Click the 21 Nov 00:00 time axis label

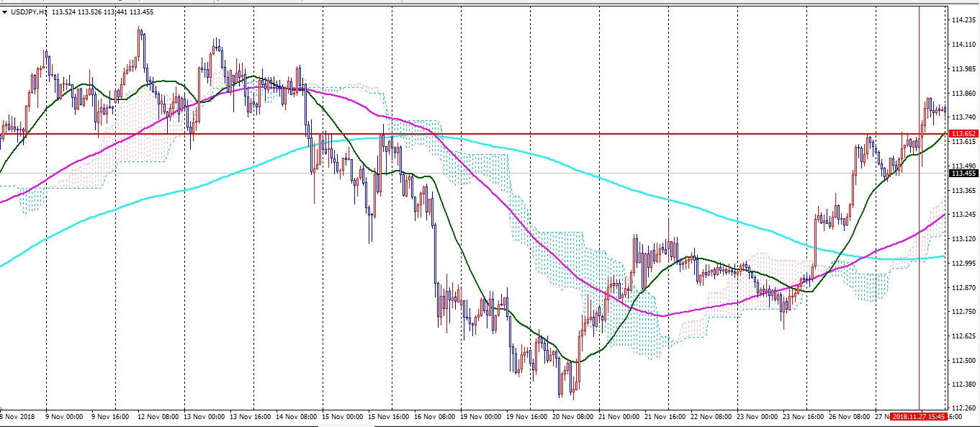point(620,417)
